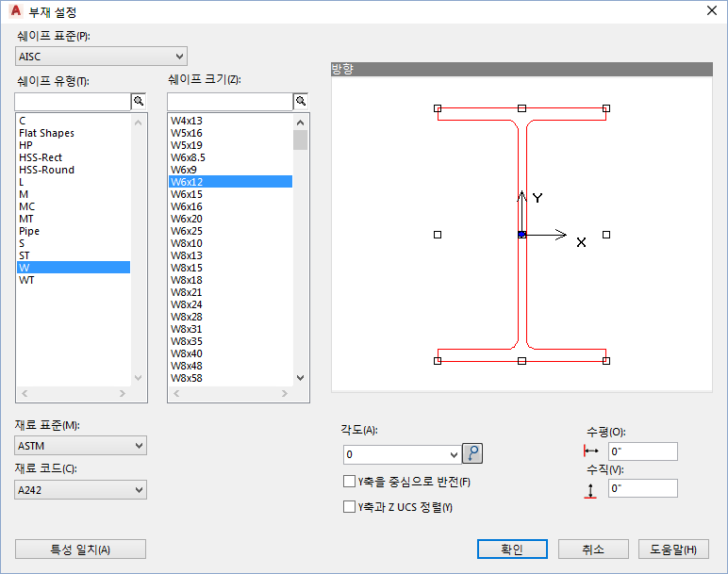The width and height of the screenshot is (728, 574).
Task: Click the shape type search magnifier icon
Action: pyautogui.click(x=139, y=101)
